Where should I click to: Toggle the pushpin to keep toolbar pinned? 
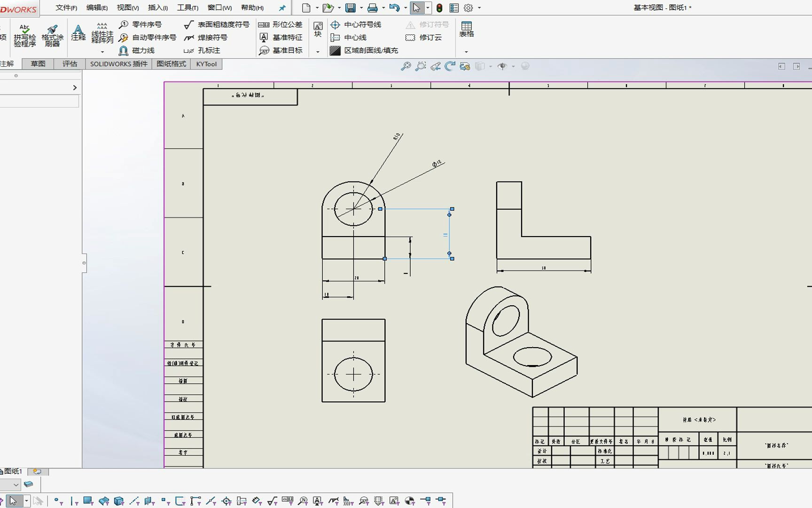pyautogui.click(x=282, y=8)
